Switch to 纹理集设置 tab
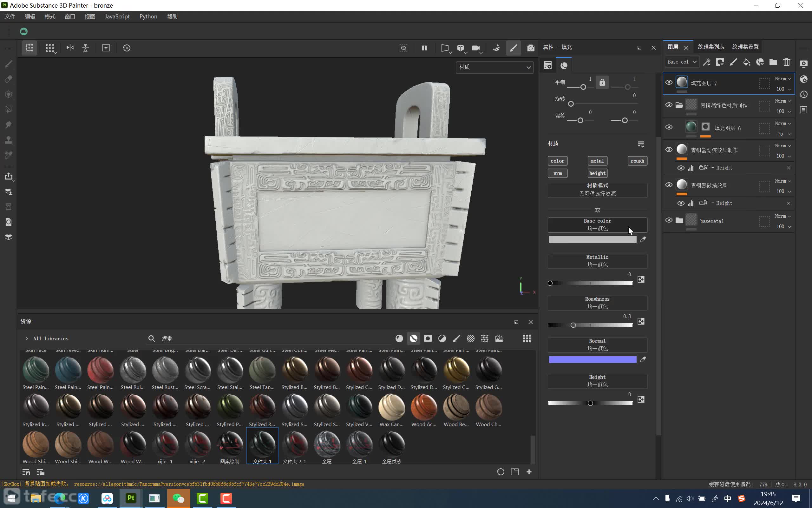The image size is (812, 508). (745, 47)
